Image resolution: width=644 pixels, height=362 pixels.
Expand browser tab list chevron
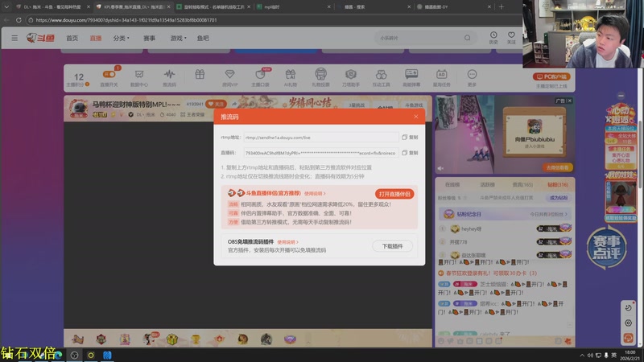coord(6,6)
